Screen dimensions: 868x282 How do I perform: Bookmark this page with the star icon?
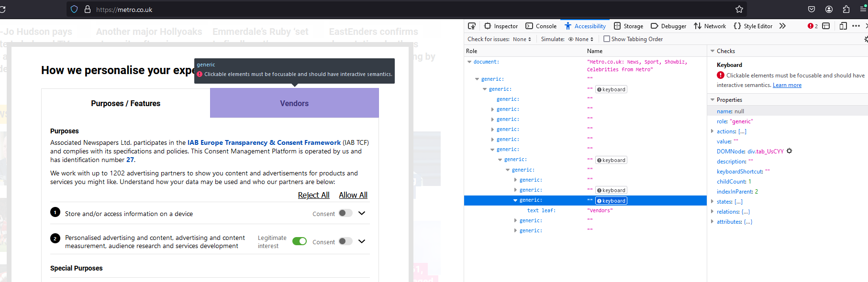click(739, 9)
